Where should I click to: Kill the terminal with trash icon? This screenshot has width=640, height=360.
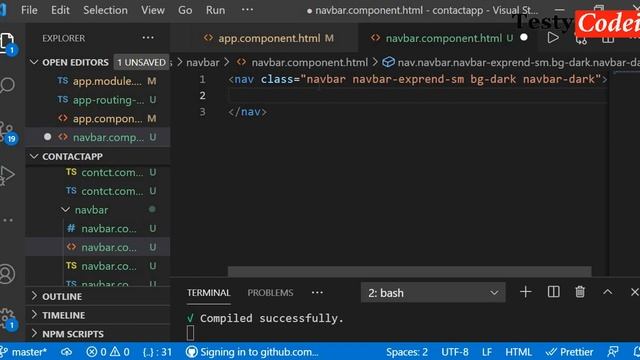click(x=580, y=292)
